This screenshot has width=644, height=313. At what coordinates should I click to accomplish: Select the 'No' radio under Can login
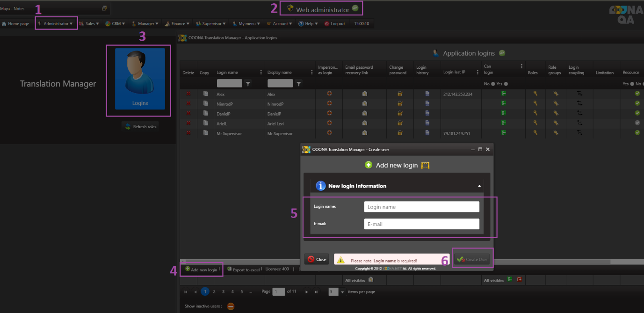(x=492, y=84)
